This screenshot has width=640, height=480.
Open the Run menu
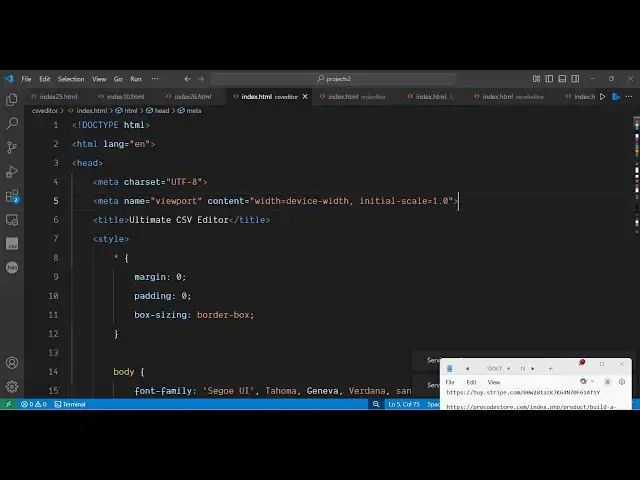coord(136,79)
